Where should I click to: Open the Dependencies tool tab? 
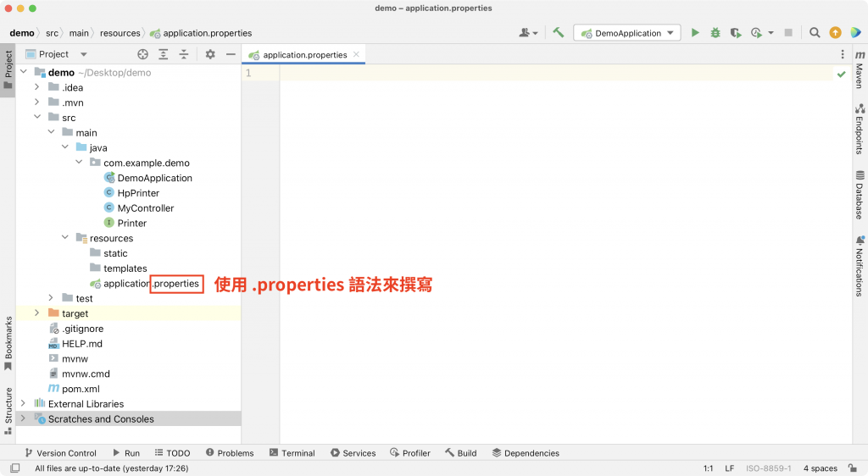pyautogui.click(x=526, y=453)
